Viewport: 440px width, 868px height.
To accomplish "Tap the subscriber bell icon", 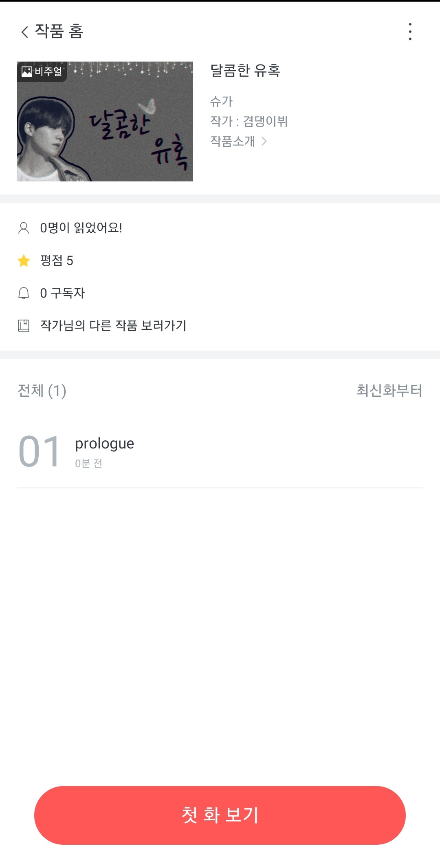I will (24, 293).
